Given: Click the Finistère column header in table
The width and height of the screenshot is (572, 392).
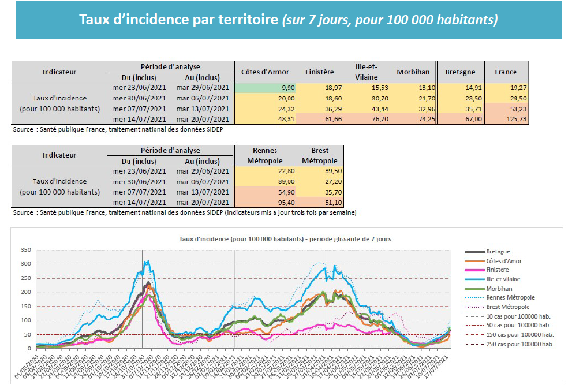Looking at the screenshot, I should (319, 72).
